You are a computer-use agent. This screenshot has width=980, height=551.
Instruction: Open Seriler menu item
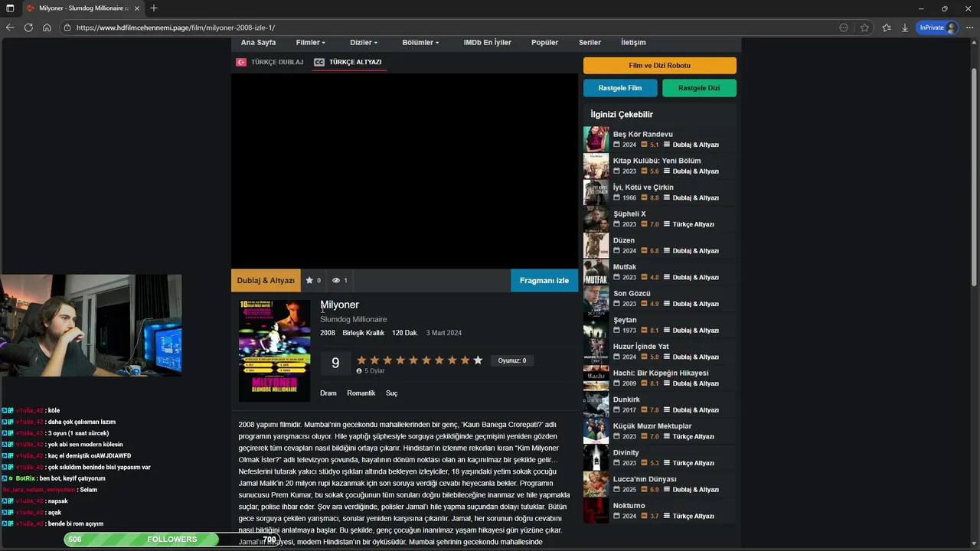tap(590, 43)
